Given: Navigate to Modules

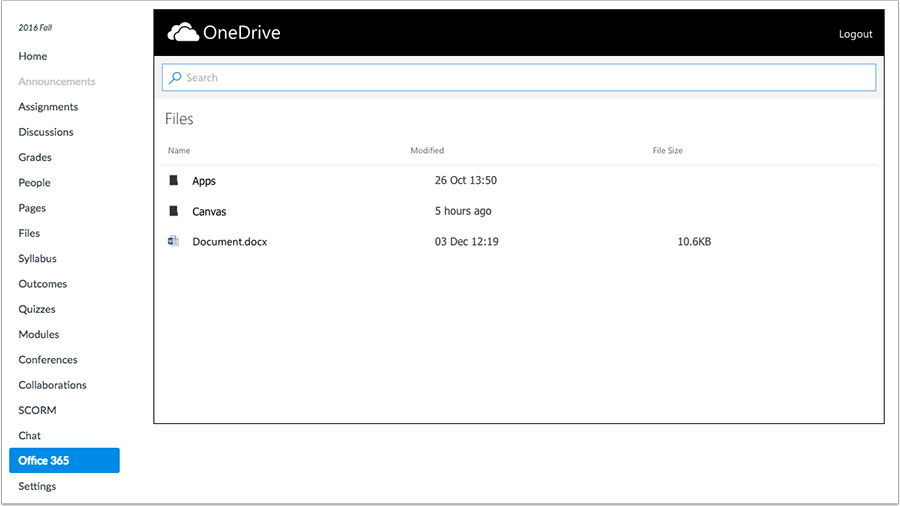Looking at the screenshot, I should point(39,334).
